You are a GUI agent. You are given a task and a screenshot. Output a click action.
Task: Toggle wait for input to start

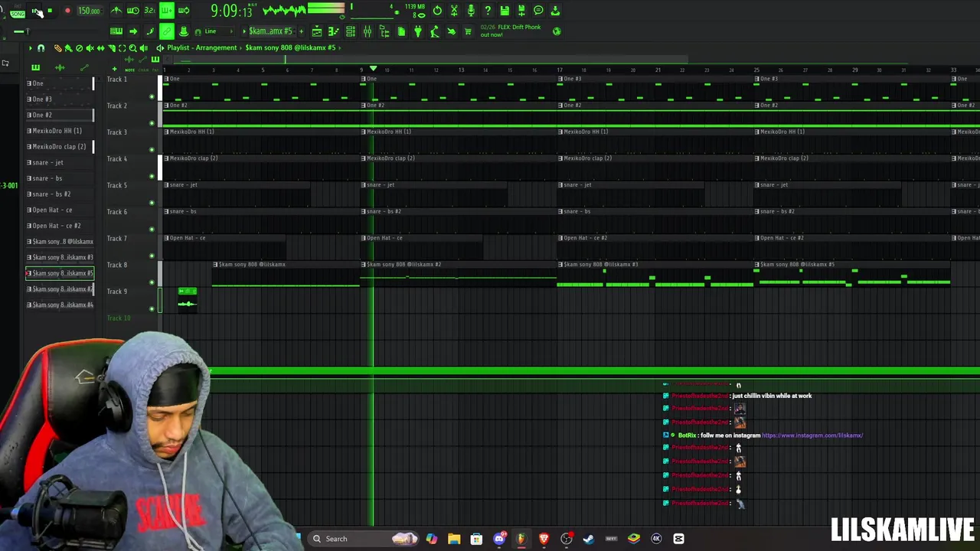pos(133,11)
